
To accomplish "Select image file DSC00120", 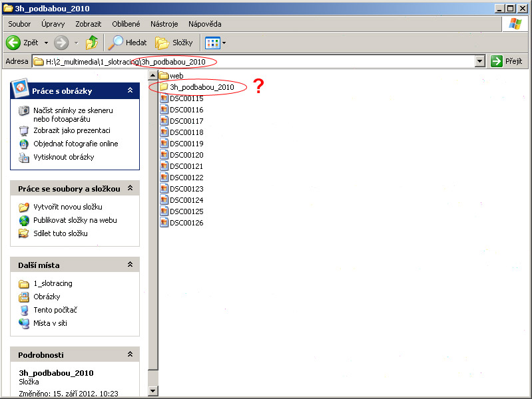I will pos(186,155).
